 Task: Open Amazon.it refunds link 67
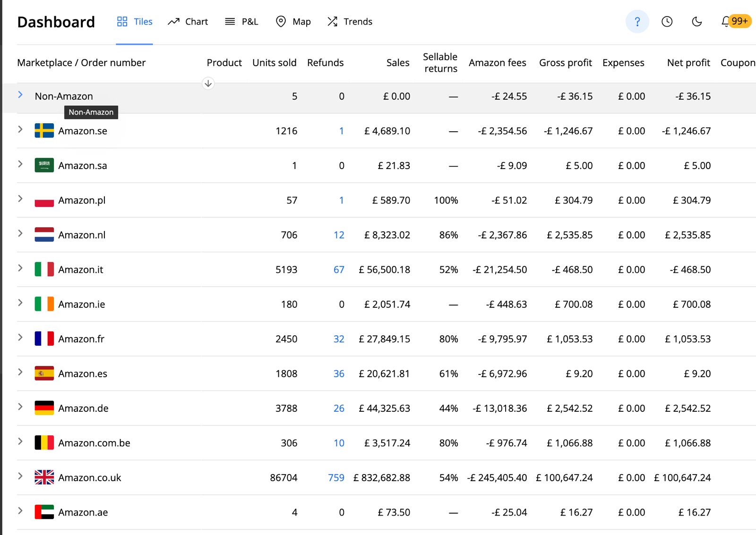pyautogui.click(x=339, y=270)
